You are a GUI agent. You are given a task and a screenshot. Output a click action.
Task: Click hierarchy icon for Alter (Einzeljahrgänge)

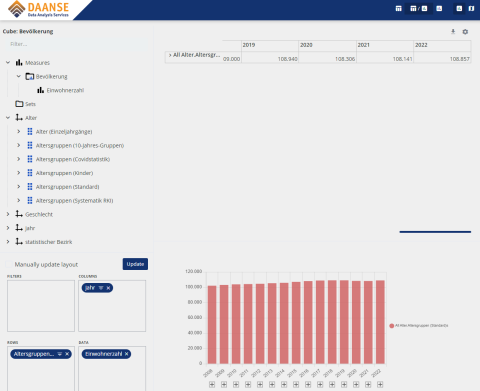[x=30, y=131]
